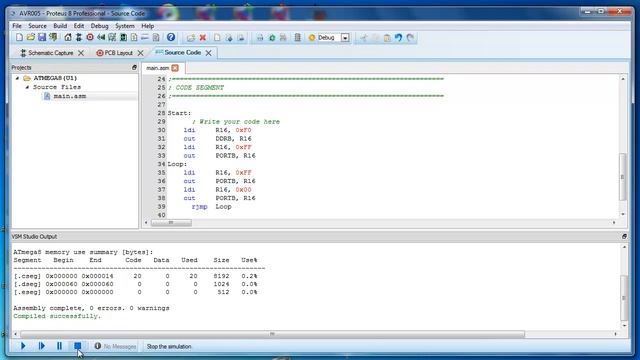Open the File menu
Screen dimensions: 640x360
[17, 26]
